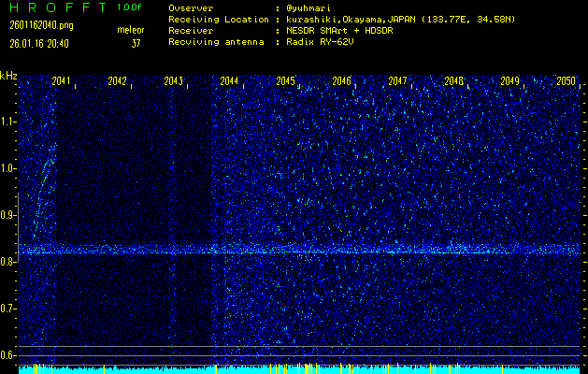This screenshot has height=374, width=588.
Task: Click the Radix RY-62V antenna text
Action: click(x=320, y=42)
